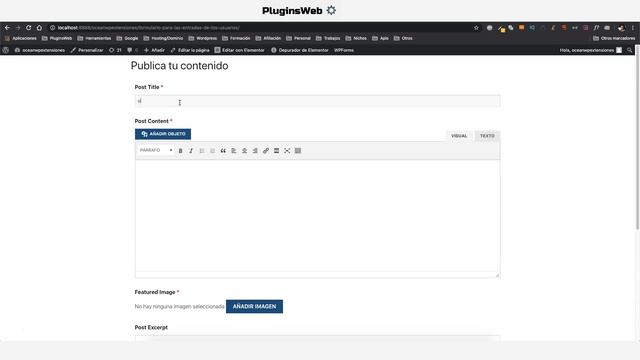Open the Párrafo format dropdown
Image resolution: width=640 pixels, height=360 pixels.
tap(156, 150)
